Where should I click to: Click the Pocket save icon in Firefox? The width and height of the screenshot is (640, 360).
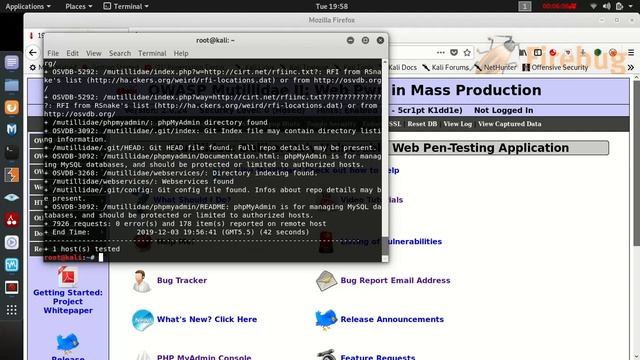454,52
